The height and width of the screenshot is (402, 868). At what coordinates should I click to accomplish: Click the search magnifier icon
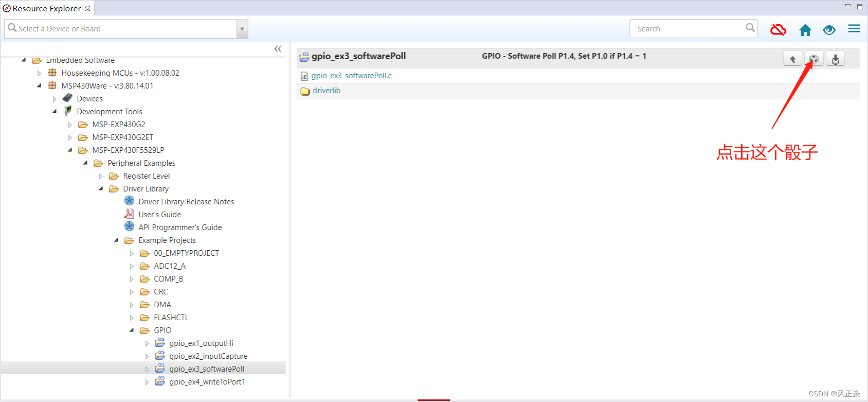tap(750, 28)
